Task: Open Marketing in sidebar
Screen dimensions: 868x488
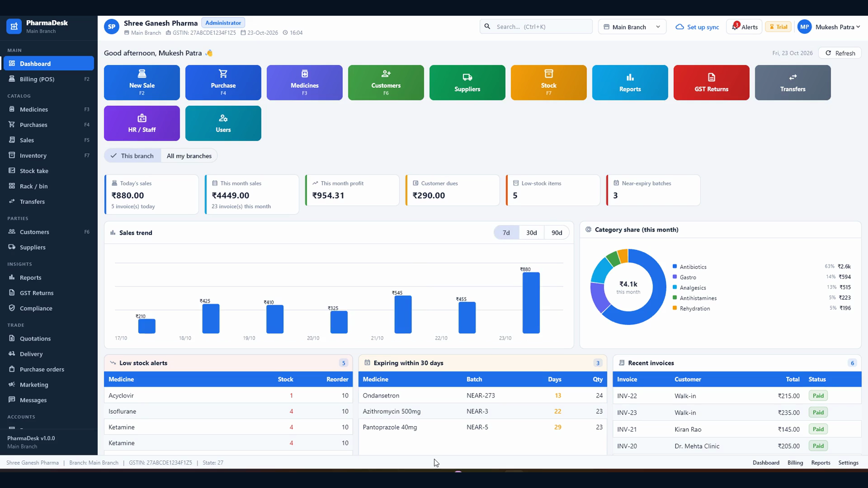Action: pyautogui.click(x=49, y=384)
